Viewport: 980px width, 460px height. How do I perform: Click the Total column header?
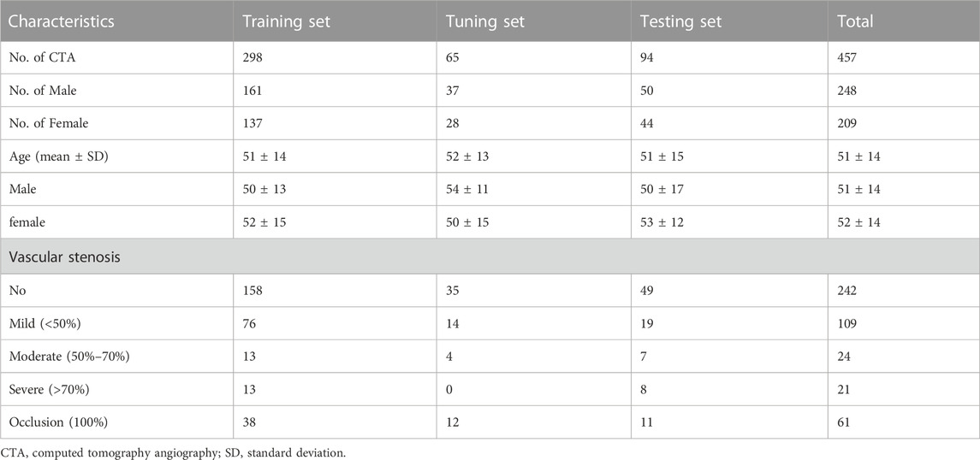pyautogui.click(x=857, y=22)
